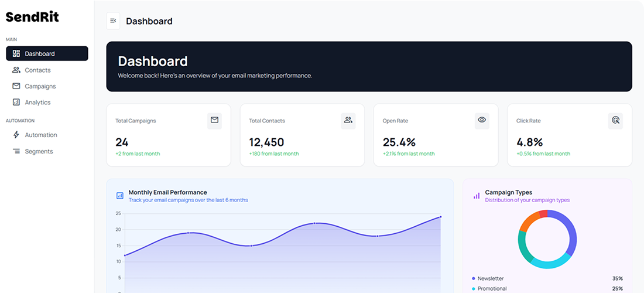
Task: Click the Contacts people icon in sidebar
Action: coord(16,70)
